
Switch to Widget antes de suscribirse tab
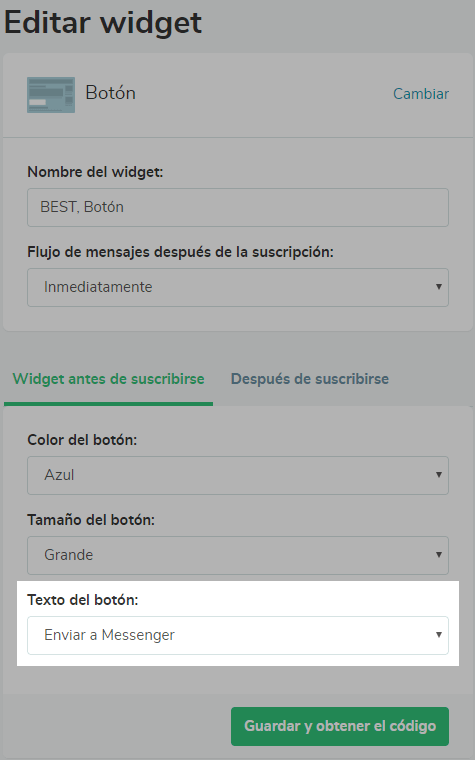pos(109,379)
